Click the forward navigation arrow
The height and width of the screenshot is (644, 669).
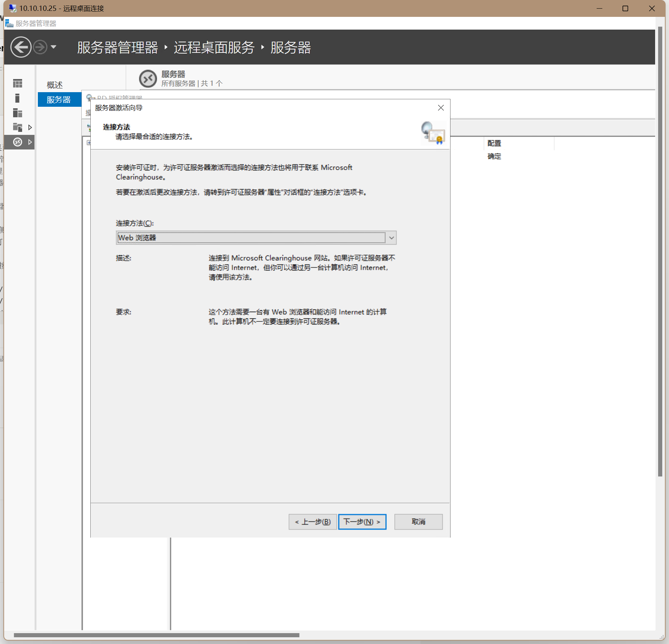40,47
